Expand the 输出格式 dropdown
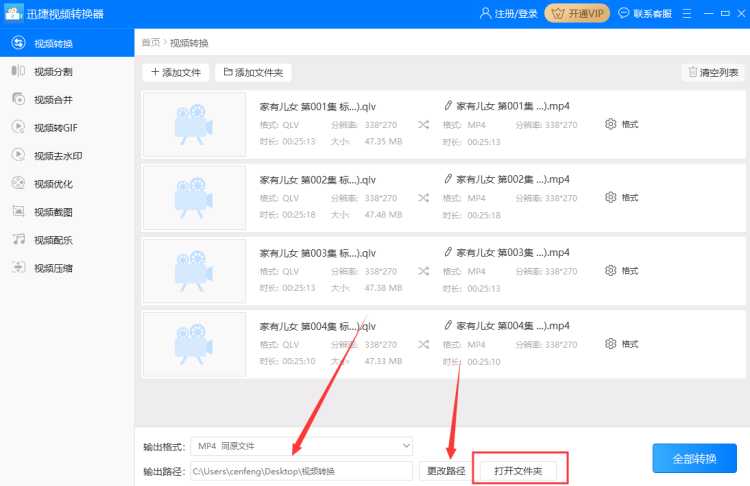The height and width of the screenshot is (486, 750). pyautogui.click(x=301, y=446)
